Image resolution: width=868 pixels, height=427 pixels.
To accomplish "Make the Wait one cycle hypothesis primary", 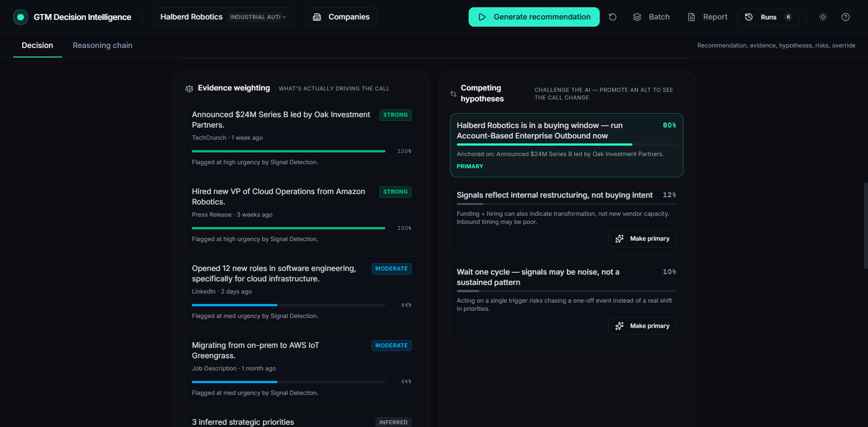I will click(x=642, y=326).
